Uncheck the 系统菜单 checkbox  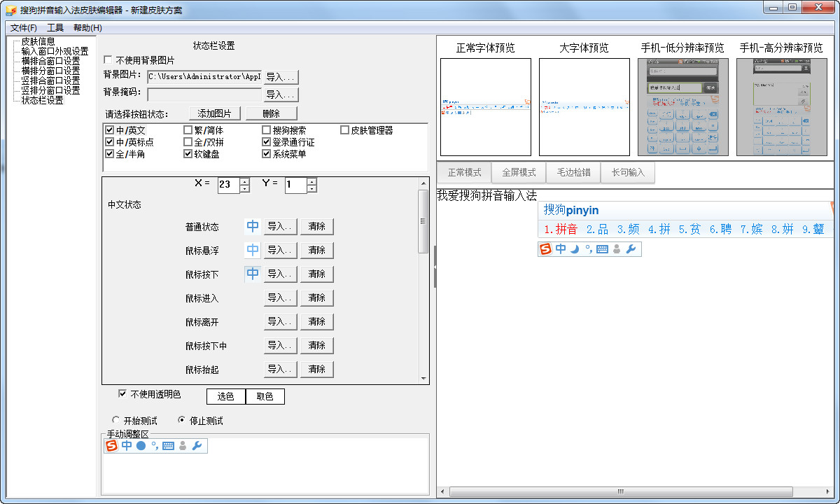click(266, 154)
